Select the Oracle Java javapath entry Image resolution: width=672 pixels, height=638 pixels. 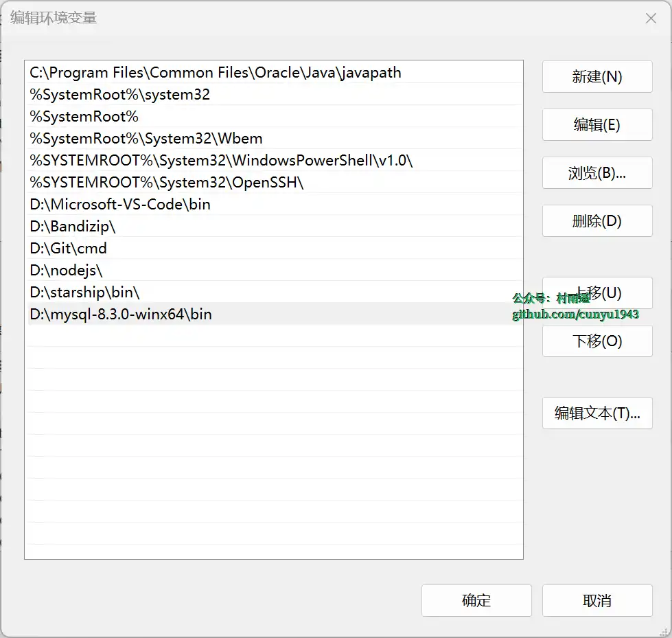(x=216, y=73)
